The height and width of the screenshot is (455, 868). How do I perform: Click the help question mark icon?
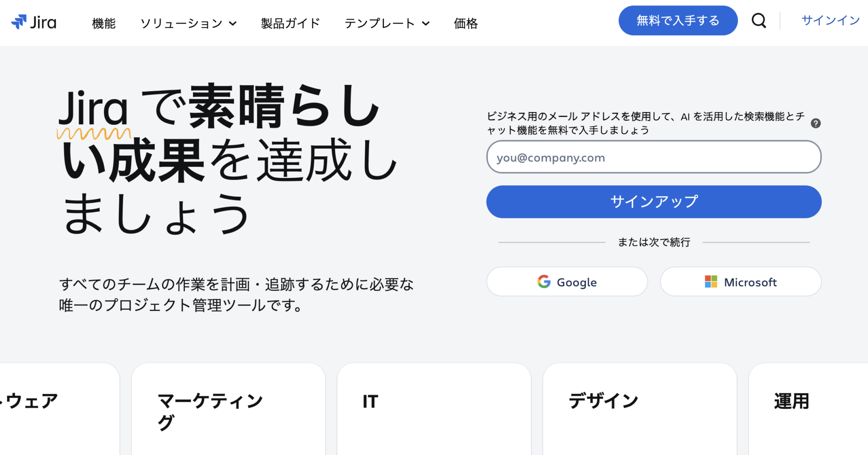click(816, 123)
